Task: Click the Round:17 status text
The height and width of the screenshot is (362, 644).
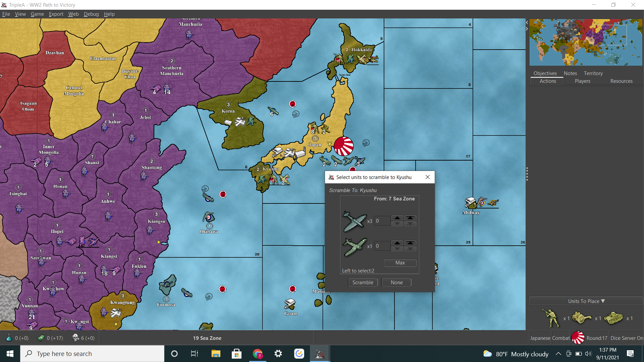Action: (x=597, y=338)
